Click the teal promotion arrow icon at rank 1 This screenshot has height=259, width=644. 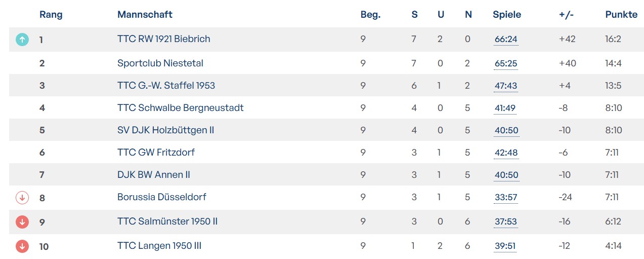click(x=22, y=39)
